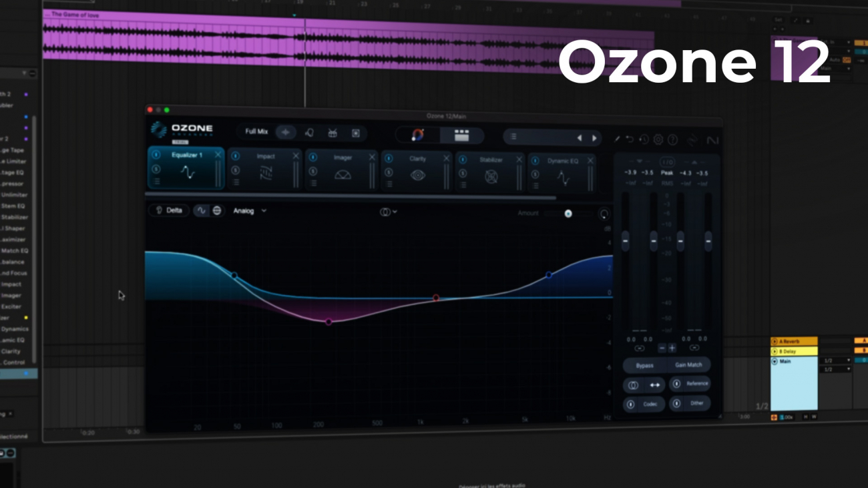This screenshot has width=868, height=488.
Task: Click the Bypass button
Action: [644, 365]
